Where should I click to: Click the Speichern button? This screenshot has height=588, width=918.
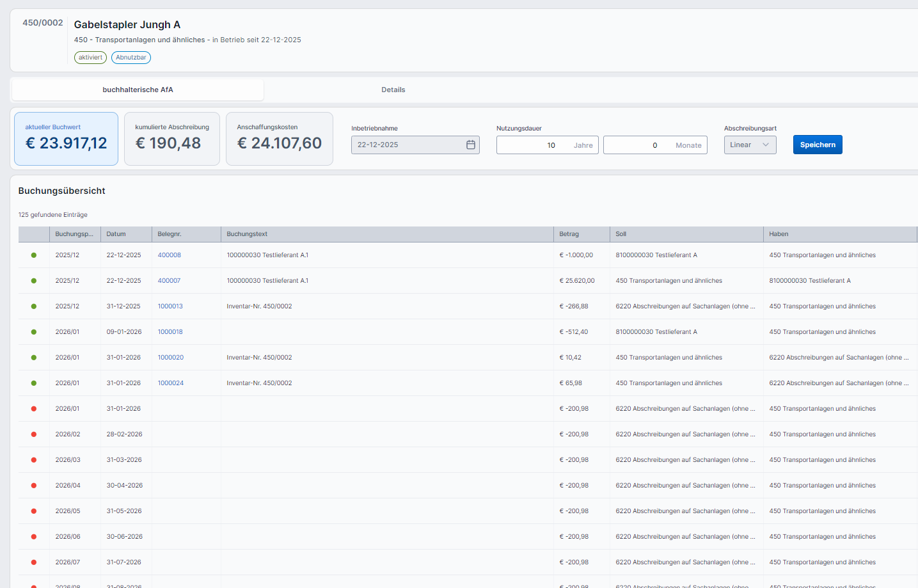pyautogui.click(x=817, y=145)
